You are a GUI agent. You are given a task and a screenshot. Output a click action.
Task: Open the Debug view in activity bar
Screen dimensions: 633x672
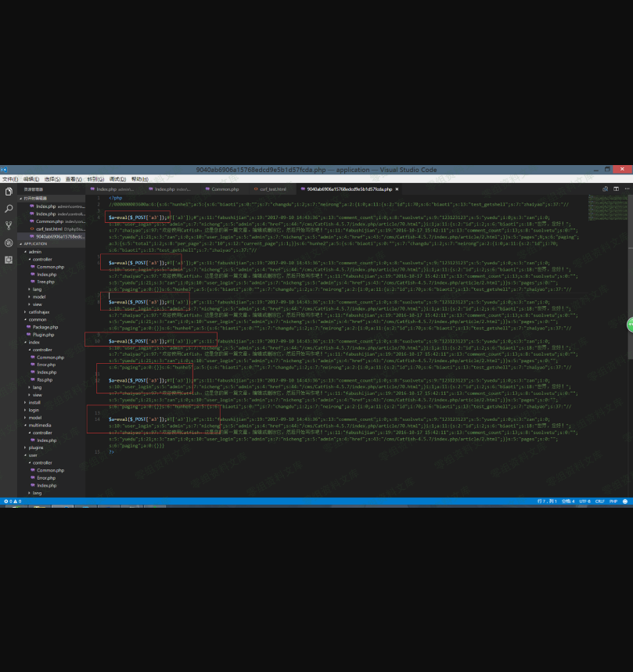pos(9,243)
